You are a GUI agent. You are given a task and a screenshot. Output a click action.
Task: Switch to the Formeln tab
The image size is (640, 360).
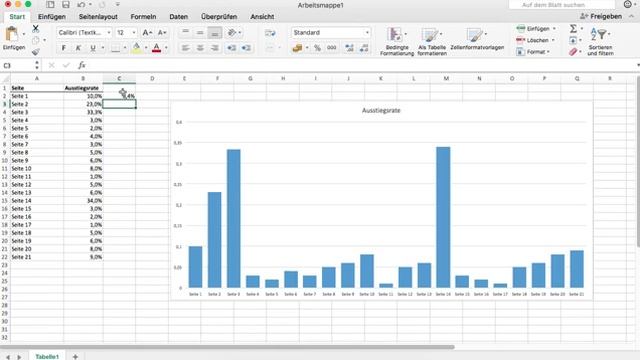pyautogui.click(x=143, y=17)
